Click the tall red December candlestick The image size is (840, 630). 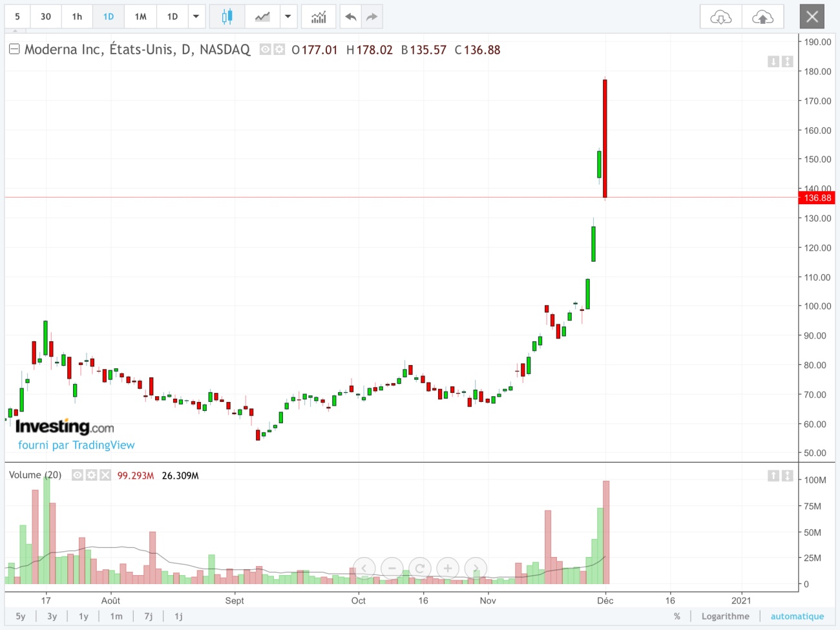605,138
